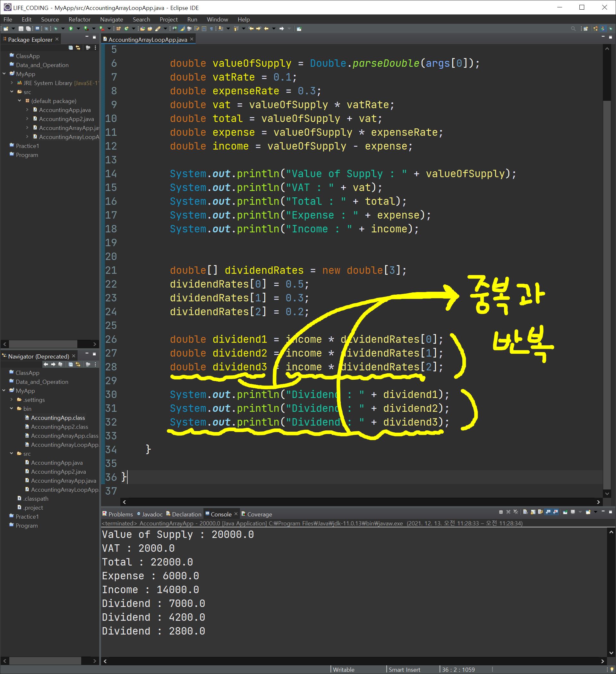
Task: Collapse the bin folder in Navigator
Action: click(12, 409)
